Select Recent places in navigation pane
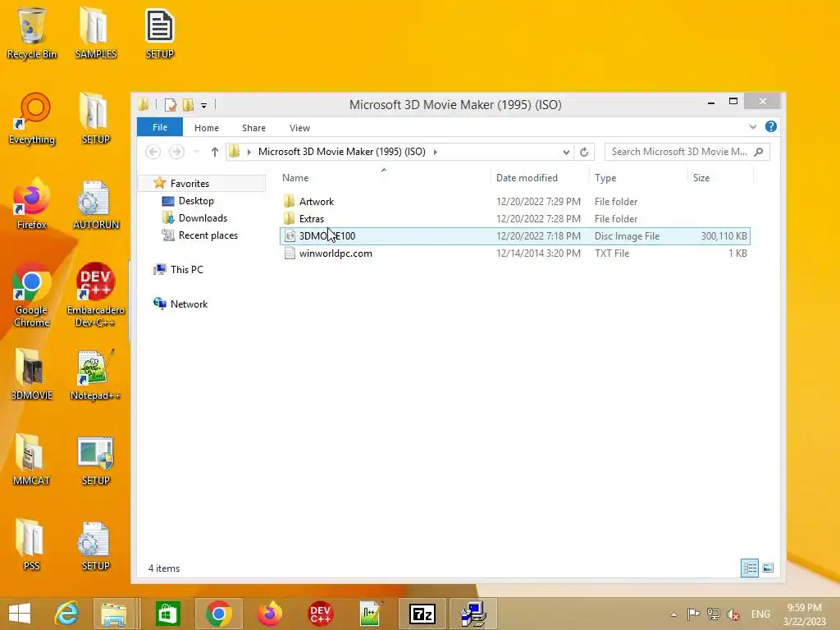840x630 pixels. (x=208, y=235)
